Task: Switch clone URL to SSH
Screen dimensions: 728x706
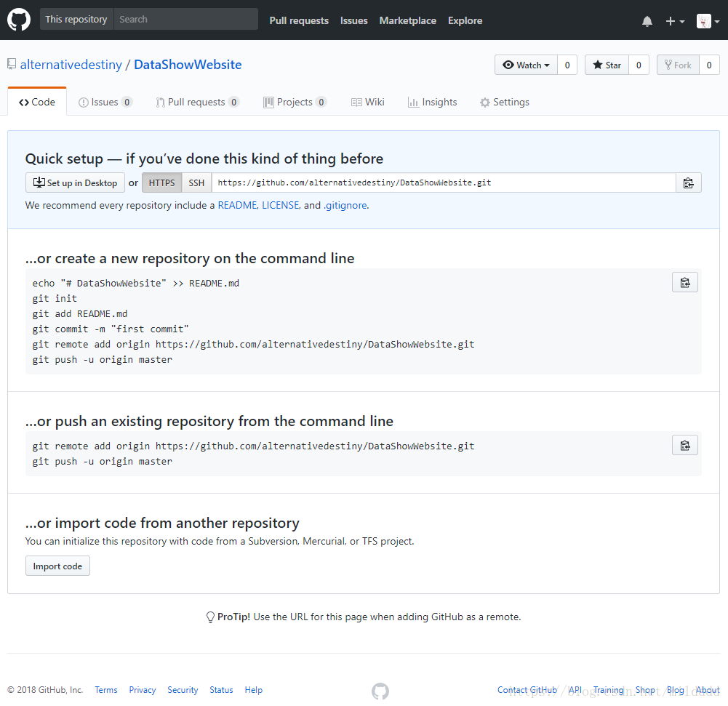Action: [196, 183]
